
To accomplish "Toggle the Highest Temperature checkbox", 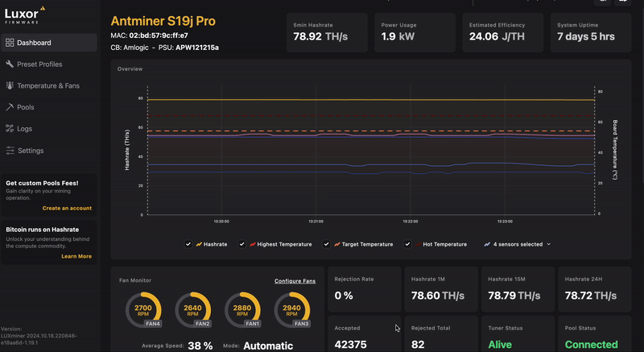I will pyautogui.click(x=242, y=244).
